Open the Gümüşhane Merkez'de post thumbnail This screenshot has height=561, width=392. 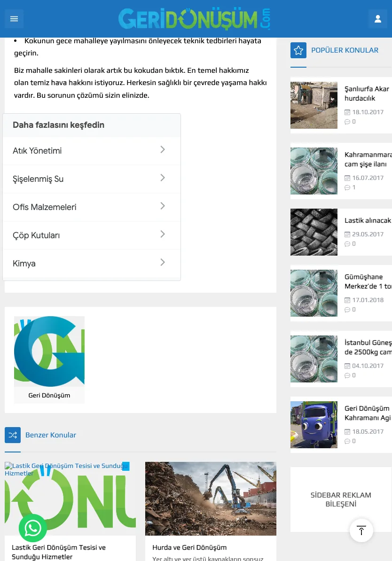click(x=314, y=293)
